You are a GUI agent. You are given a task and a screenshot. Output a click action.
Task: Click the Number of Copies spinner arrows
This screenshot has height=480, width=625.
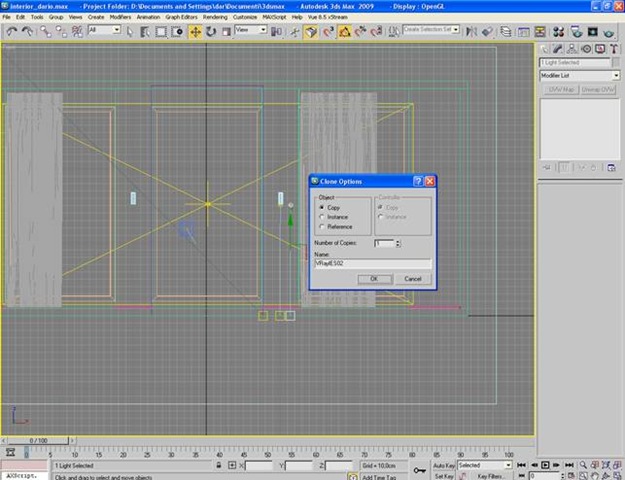point(398,243)
